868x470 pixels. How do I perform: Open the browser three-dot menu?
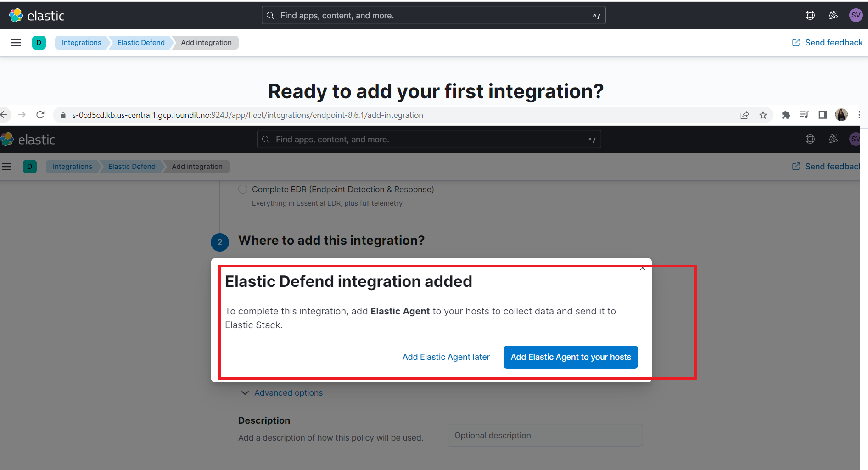859,115
